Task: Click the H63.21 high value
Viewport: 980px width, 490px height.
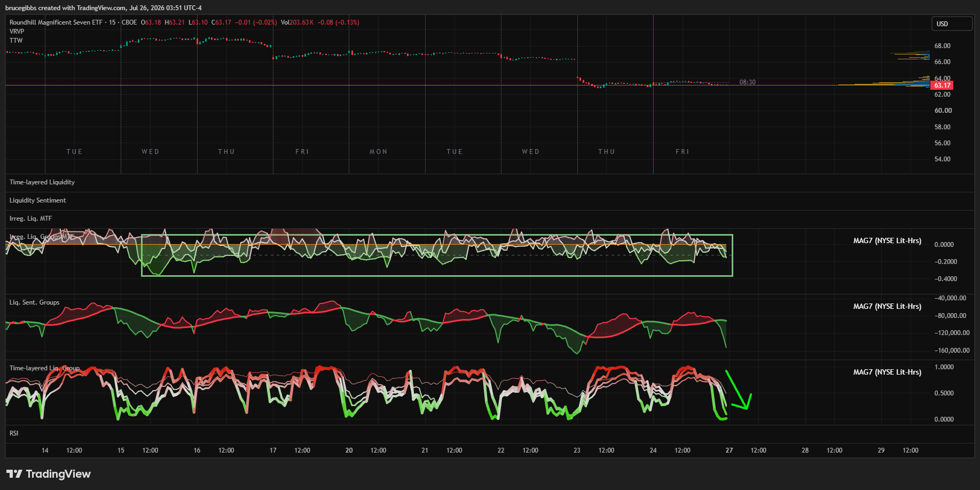Action: click(x=175, y=22)
